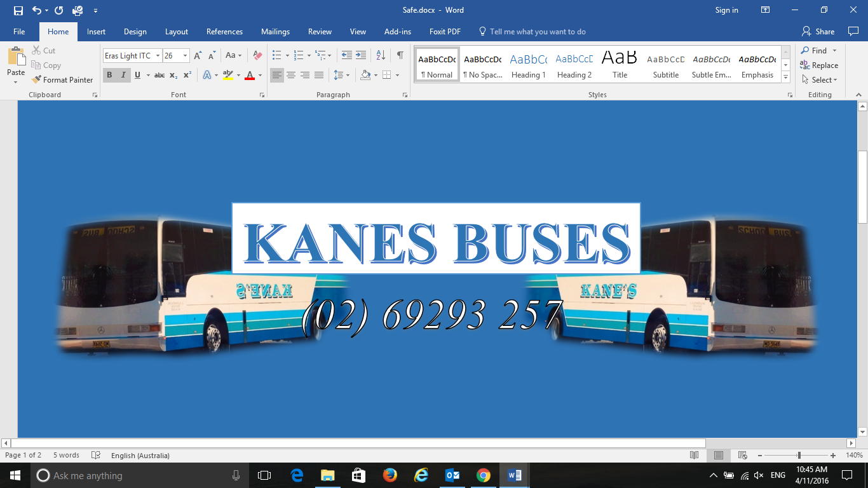
Task: Click the text highlight color icon
Action: click(x=228, y=75)
